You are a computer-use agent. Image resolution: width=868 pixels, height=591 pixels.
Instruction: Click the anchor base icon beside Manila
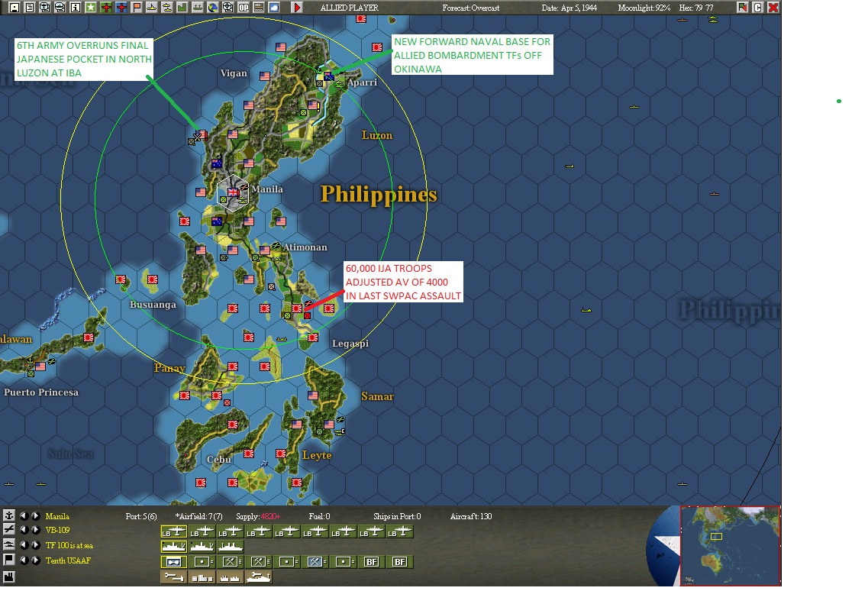tap(9, 515)
